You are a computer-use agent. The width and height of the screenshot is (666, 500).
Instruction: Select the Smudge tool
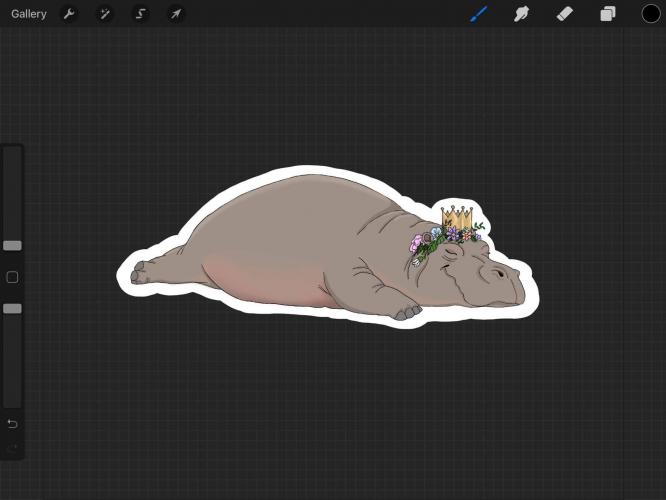pyautogui.click(x=521, y=14)
